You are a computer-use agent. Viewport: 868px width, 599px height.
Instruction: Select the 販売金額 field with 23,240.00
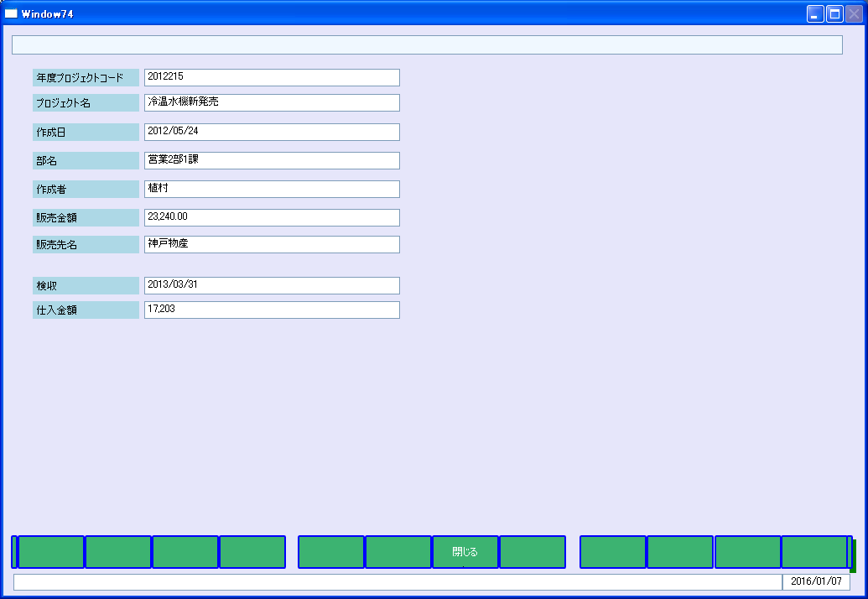coord(272,217)
